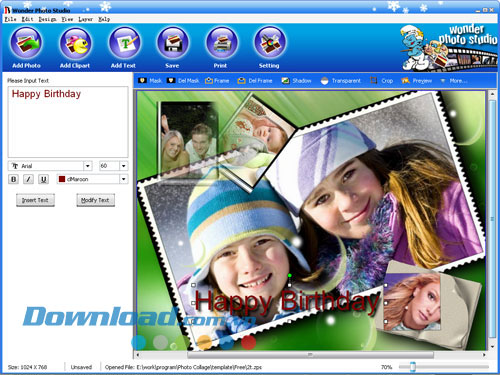Adjust the 70% zoom slider handle
The image size is (500, 375).
pos(413,367)
